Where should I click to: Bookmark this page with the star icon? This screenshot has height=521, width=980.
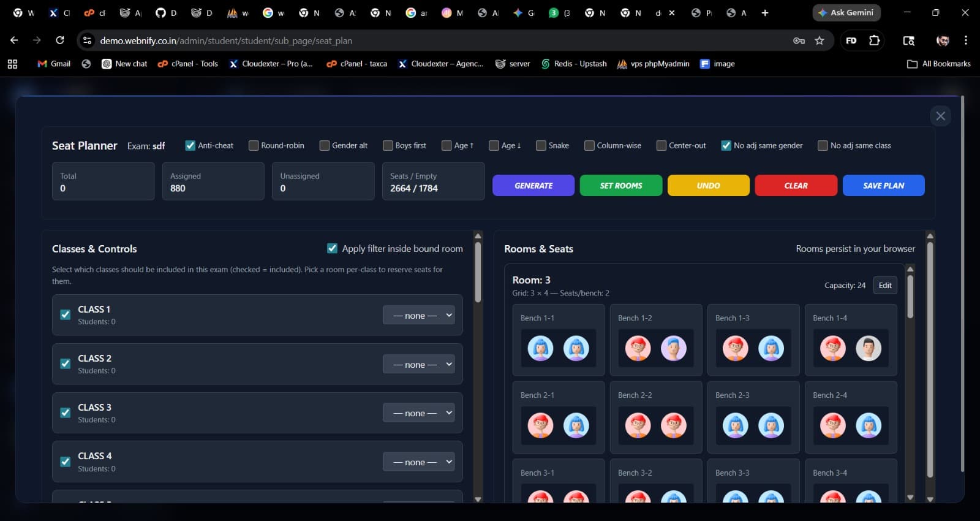[x=820, y=40]
